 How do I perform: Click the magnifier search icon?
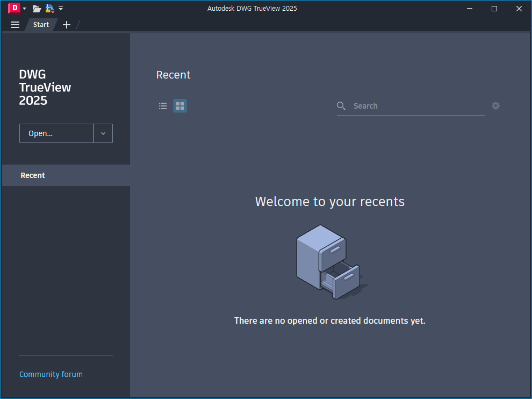click(x=341, y=106)
